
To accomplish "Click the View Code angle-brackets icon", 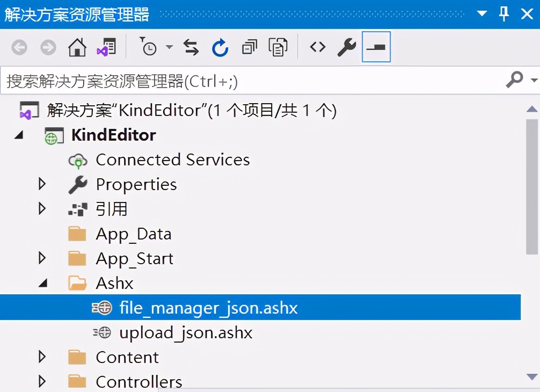I will [x=318, y=47].
